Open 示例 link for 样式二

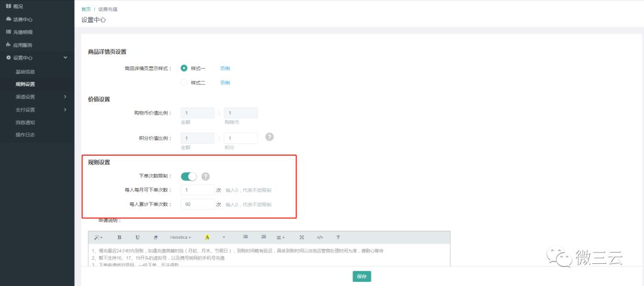[x=225, y=83]
